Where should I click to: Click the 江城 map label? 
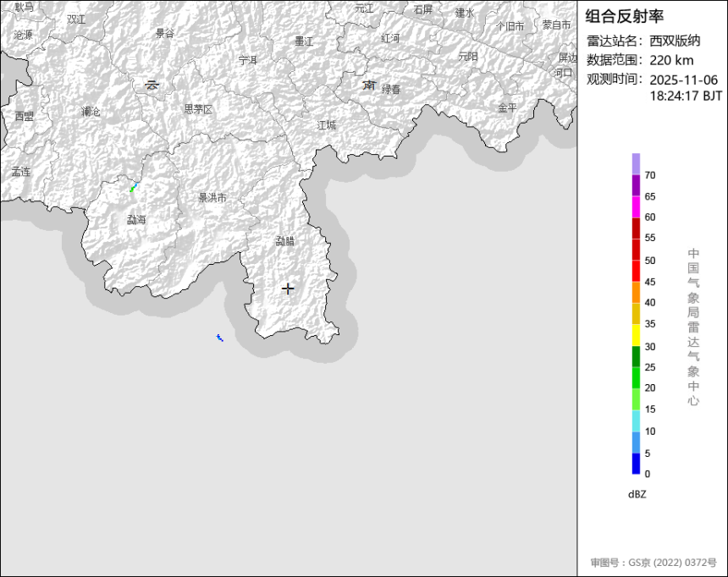coord(327,125)
